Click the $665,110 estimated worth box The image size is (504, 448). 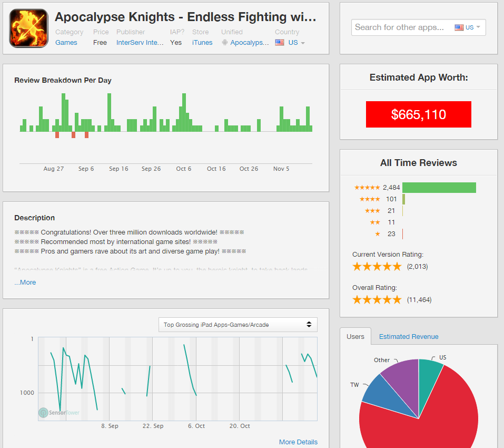coord(419,114)
